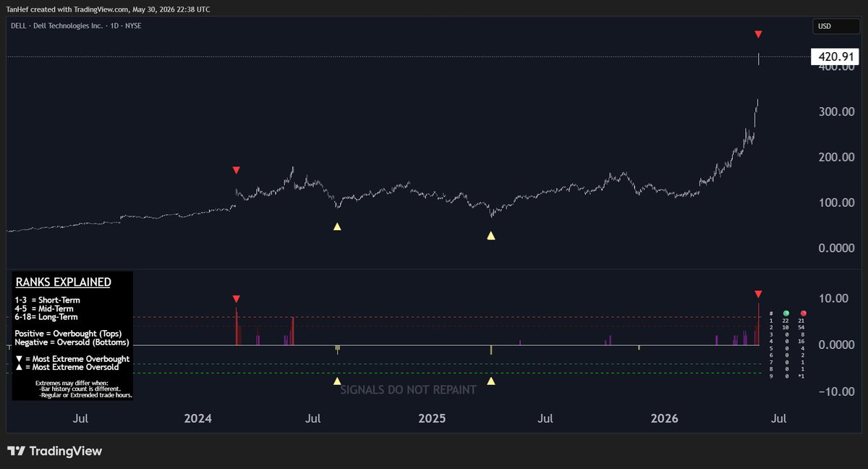Click the red triangle marker near 2024 on price chart

click(236, 170)
